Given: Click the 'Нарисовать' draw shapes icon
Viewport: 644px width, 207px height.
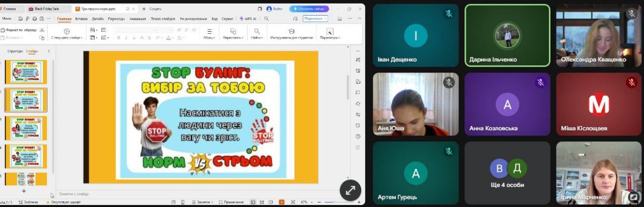Looking at the screenshot, I should 233,31.
